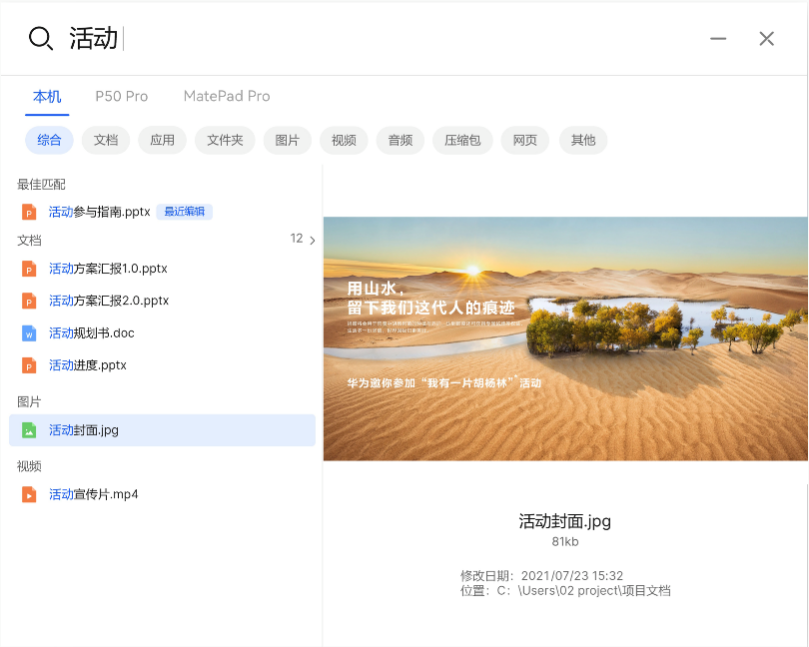809x647 pixels.
Task: Click the 活动宣传片.mp4 video icon
Action: coord(29,494)
